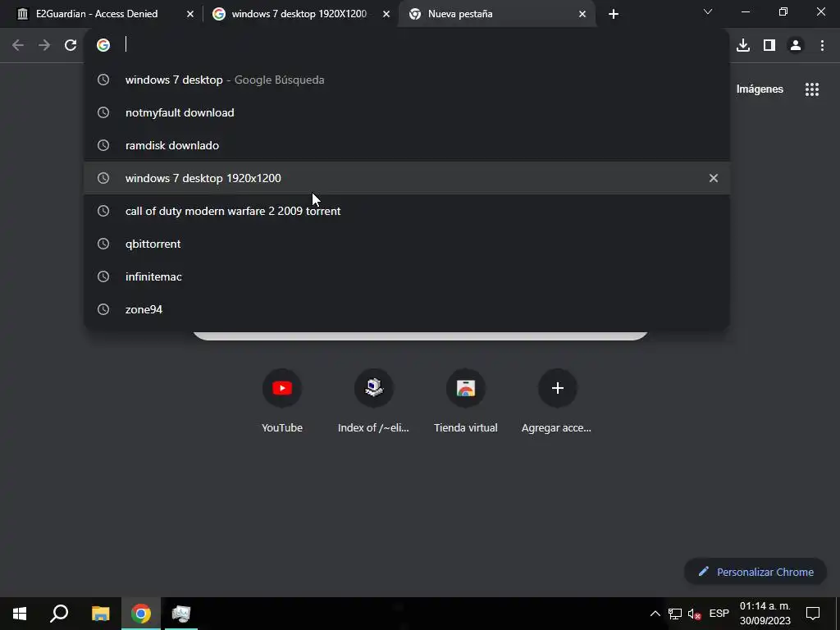Open the Tienda virtual shortcut
This screenshot has height=630, width=840.
click(x=466, y=388)
